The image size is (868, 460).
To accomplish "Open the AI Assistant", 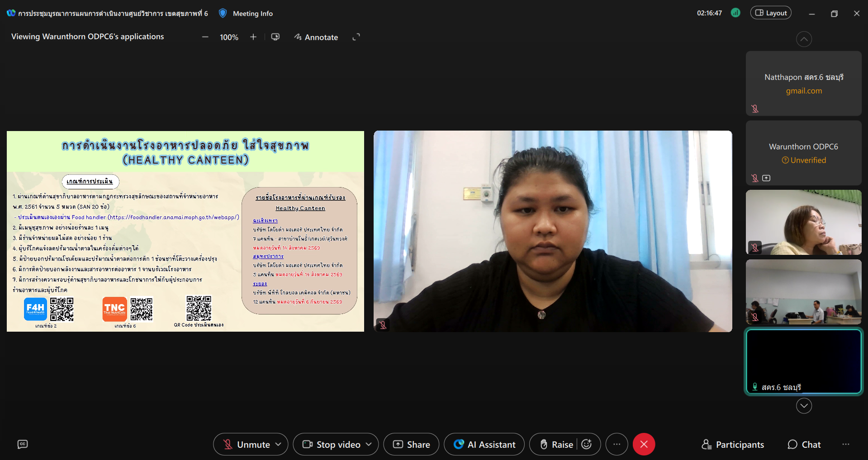I will point(484,444).
